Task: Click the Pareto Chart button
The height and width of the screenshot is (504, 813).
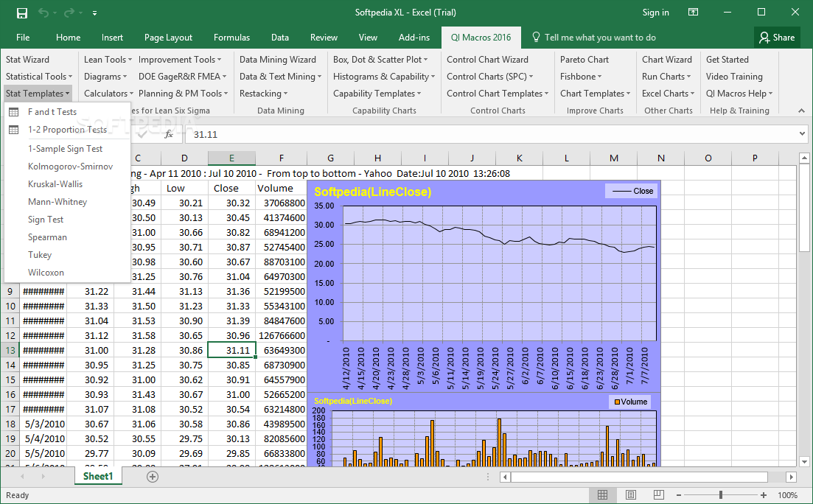Action: (x=585, y=60)
